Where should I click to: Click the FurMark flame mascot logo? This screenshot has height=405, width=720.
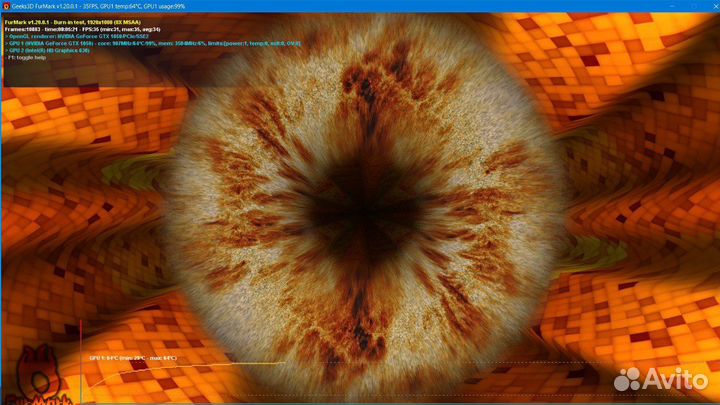point(39,375)
